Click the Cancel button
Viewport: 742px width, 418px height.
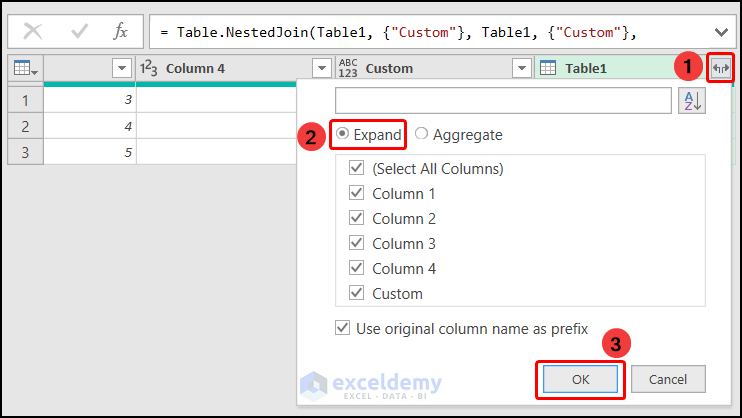point(667,379)
